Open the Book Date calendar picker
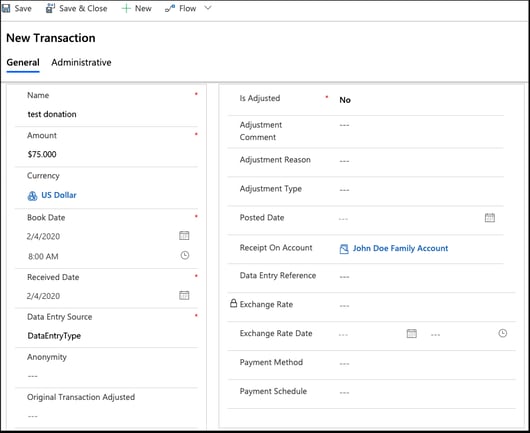 pyautogui.click(x=184, y=236)
